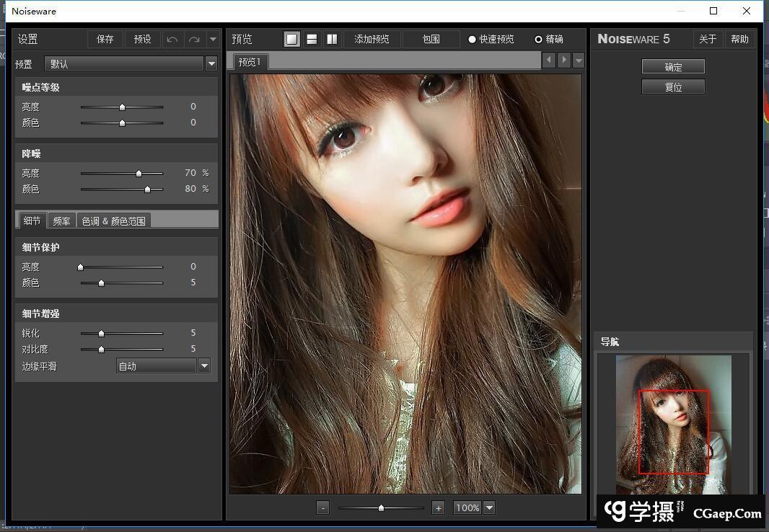This screenshot has width=769, height=532.
Task: Click the zoom out minus button
Action: click(323, 507)
